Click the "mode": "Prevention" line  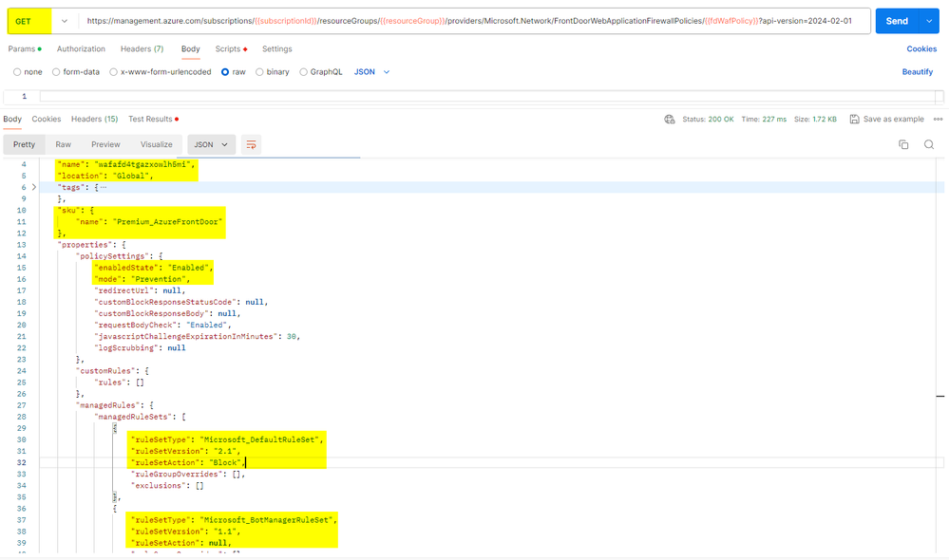142,279
